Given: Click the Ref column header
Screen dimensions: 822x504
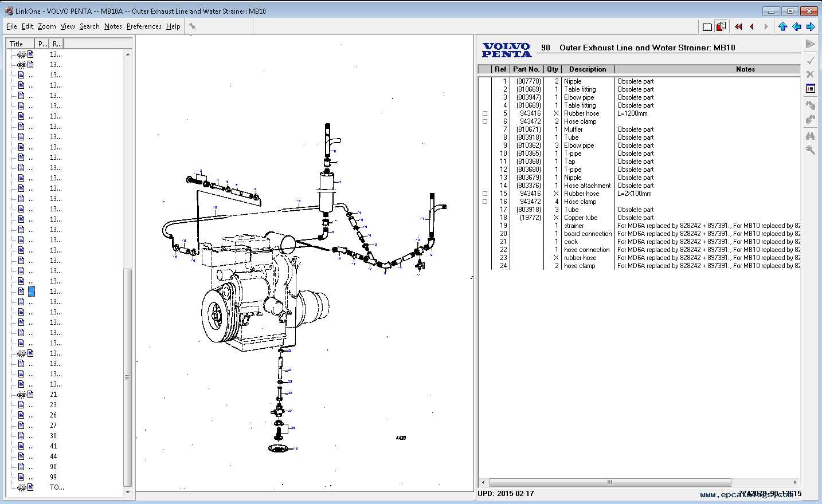Looking at the screenshot, I should (500, 69).
